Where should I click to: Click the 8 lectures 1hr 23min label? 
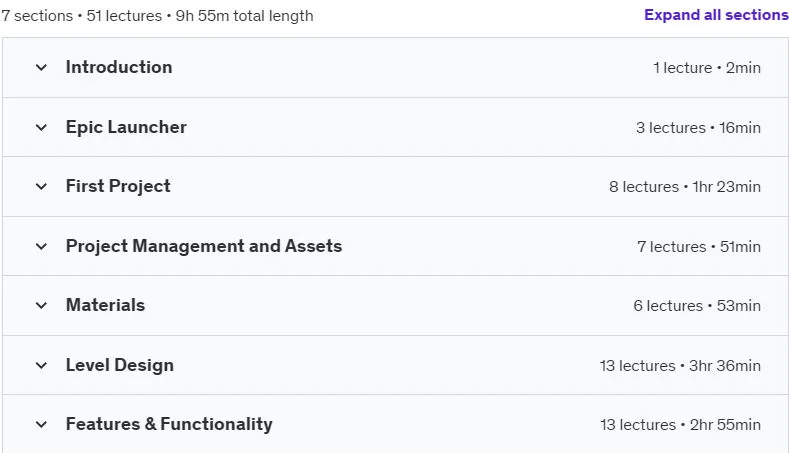click(685, 187)
